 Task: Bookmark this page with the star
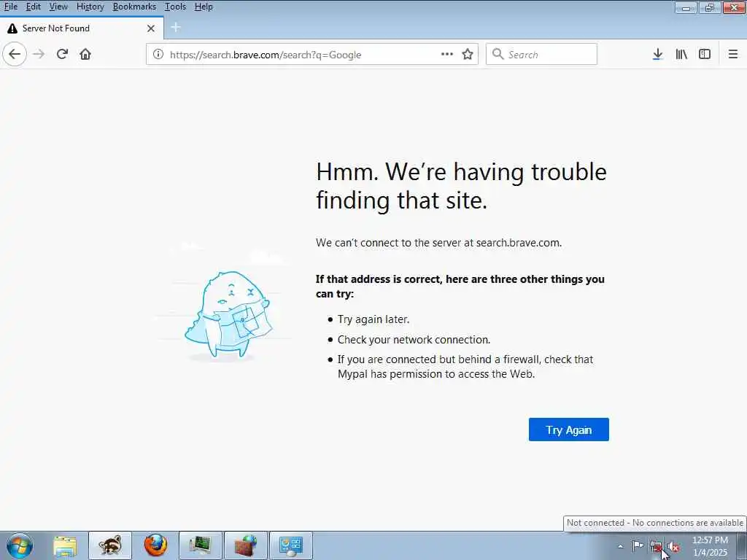pos(468,54)
